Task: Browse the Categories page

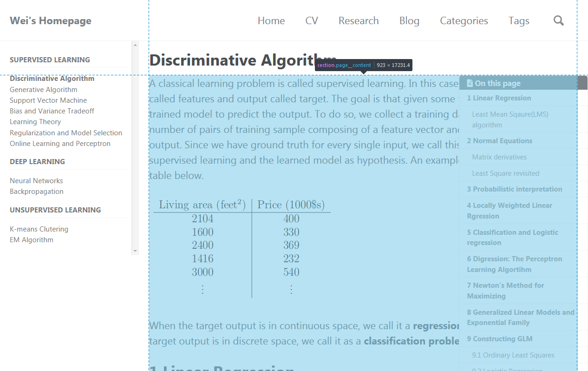Action: coord(464,20)
